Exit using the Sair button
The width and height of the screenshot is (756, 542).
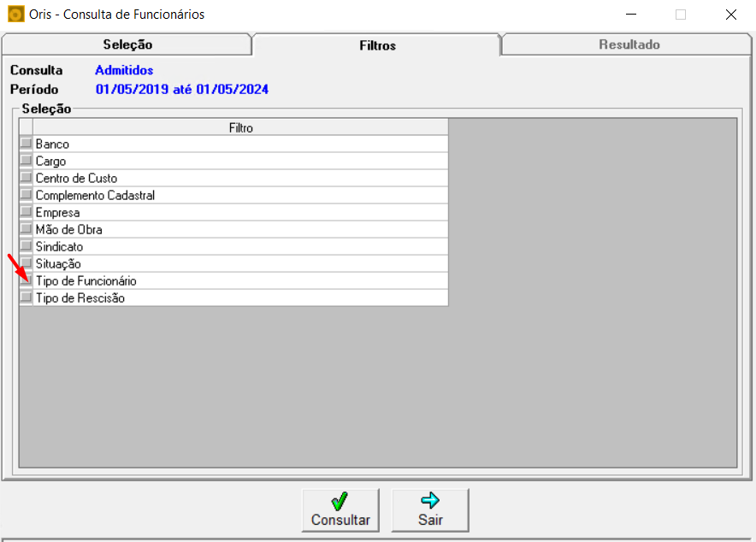tap(430, 510)
